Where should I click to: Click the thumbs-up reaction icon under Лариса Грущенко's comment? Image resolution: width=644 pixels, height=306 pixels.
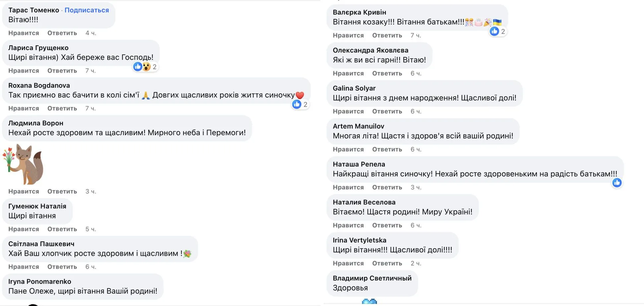point(137,66)
